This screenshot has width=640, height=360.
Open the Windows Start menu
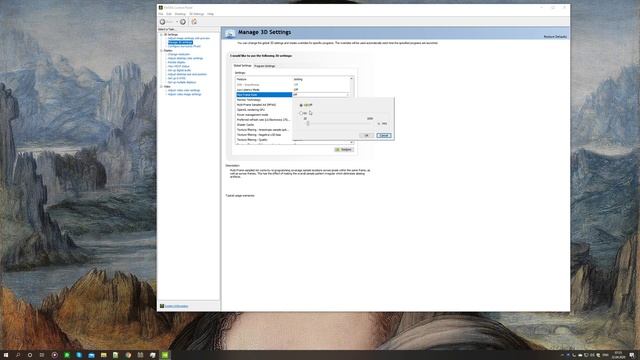[6, 355]
